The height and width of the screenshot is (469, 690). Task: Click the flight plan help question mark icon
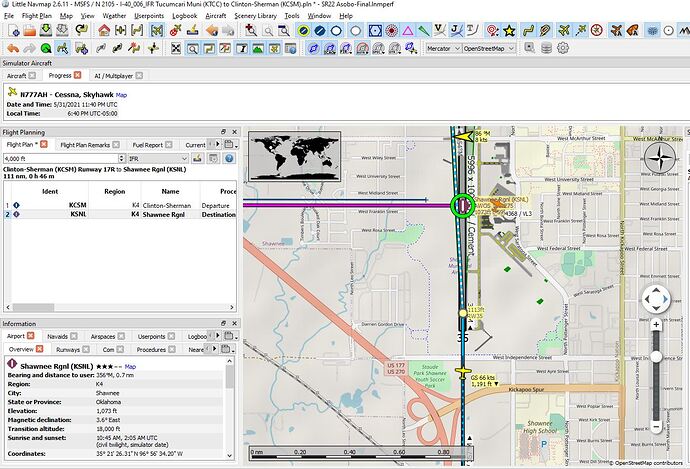click(x=229, y=158)
